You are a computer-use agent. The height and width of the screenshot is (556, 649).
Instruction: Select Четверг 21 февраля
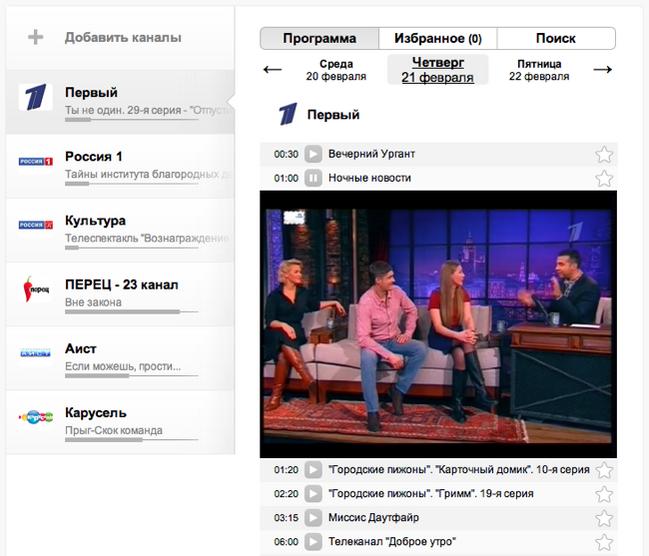437,70
